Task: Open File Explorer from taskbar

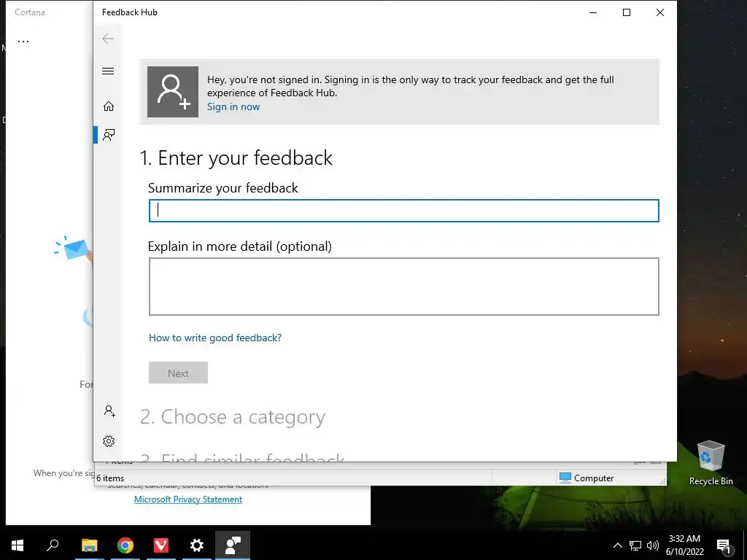Action: click(x=89, y=545)
